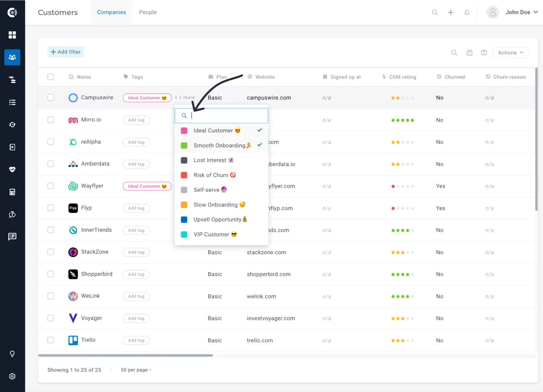Image resolution: width=543 pixels, height=392 pixels.
Task: Click the table search icon beside Actions
Action: coord(454,53)
